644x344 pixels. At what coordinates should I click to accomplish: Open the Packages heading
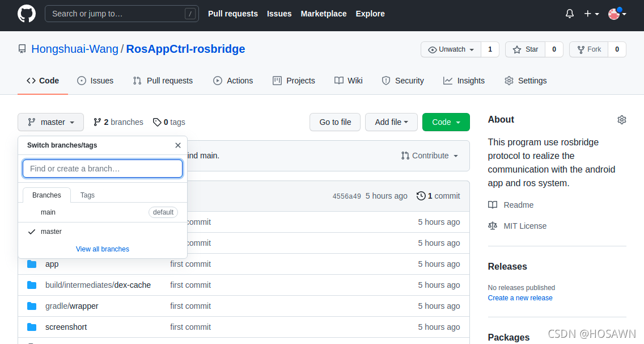[x=509, y=337]
